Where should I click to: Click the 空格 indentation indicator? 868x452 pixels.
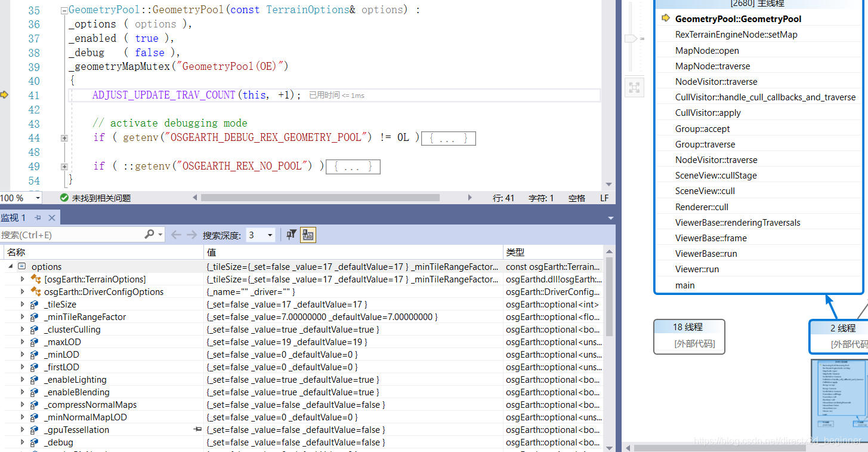[577, 198]
